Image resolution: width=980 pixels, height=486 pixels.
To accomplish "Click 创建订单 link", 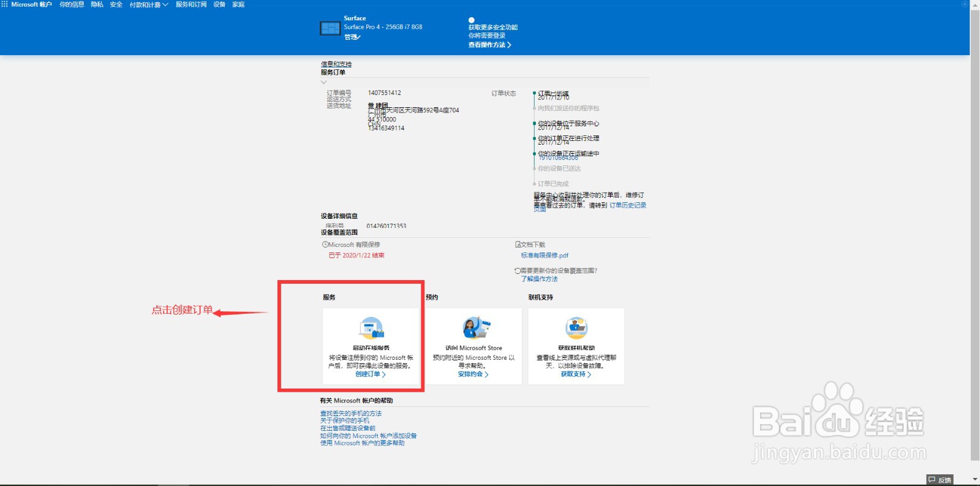I will 371,374.
